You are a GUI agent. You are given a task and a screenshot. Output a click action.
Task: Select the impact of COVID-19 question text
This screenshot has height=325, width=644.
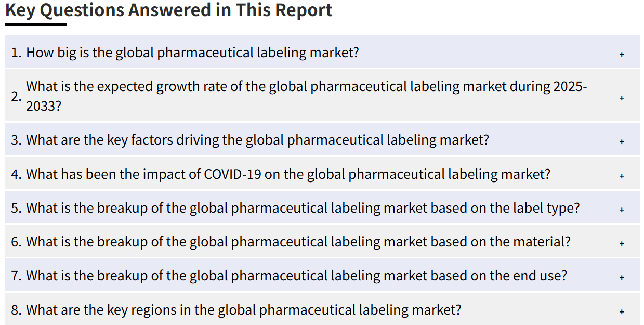coord(288,174)
